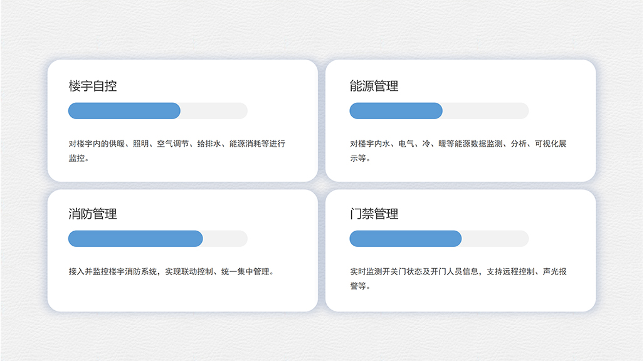Click the 门禁管理 card title
The height and width of the screenshot is (361, 644).
(374, 214)
